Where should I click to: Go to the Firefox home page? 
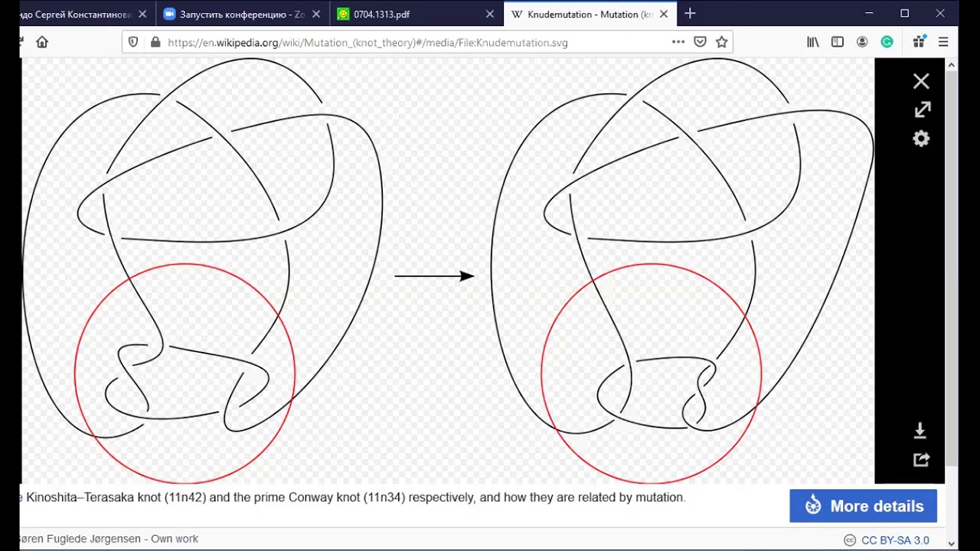point(42,42)
